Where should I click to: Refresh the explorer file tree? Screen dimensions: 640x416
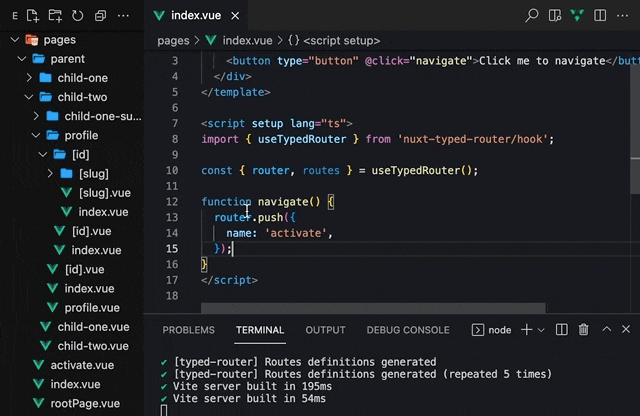click(78, 16)
